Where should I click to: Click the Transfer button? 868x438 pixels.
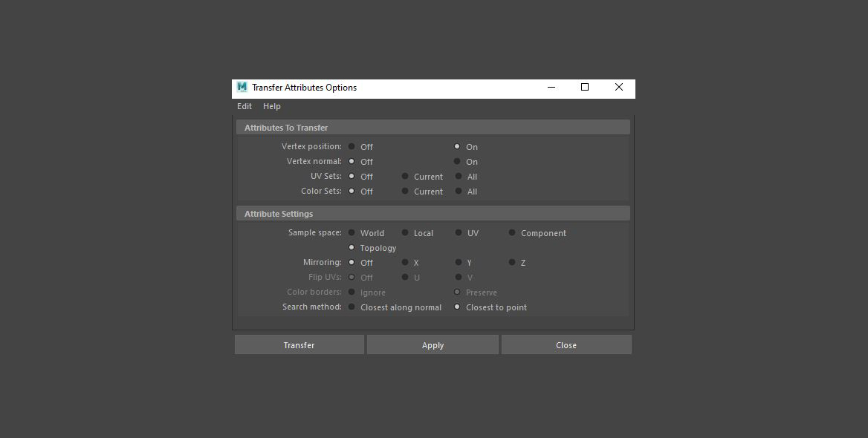299,344
